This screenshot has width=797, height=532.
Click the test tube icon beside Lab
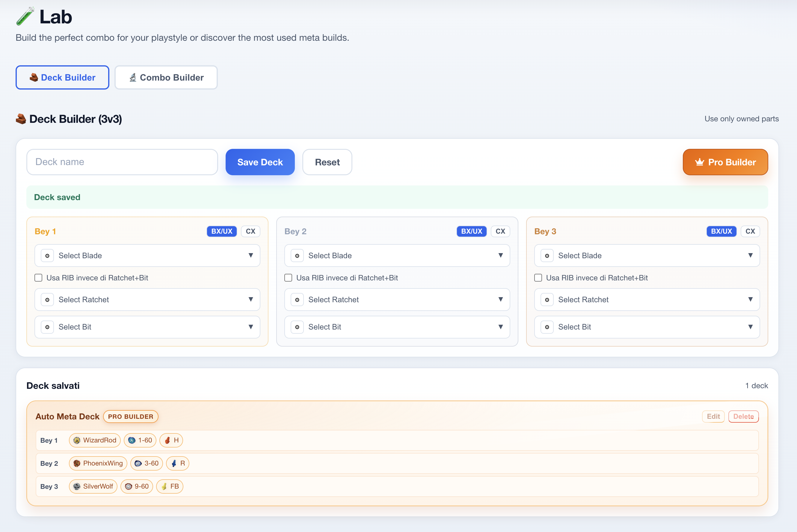25,16
